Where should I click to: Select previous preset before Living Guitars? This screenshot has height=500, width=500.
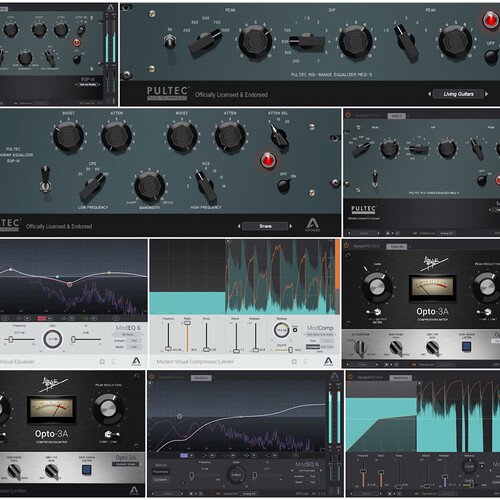(429, 94)
